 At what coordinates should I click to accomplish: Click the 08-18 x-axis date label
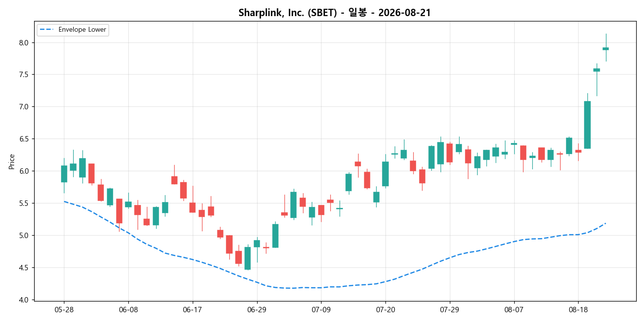[x=578, y=309]
